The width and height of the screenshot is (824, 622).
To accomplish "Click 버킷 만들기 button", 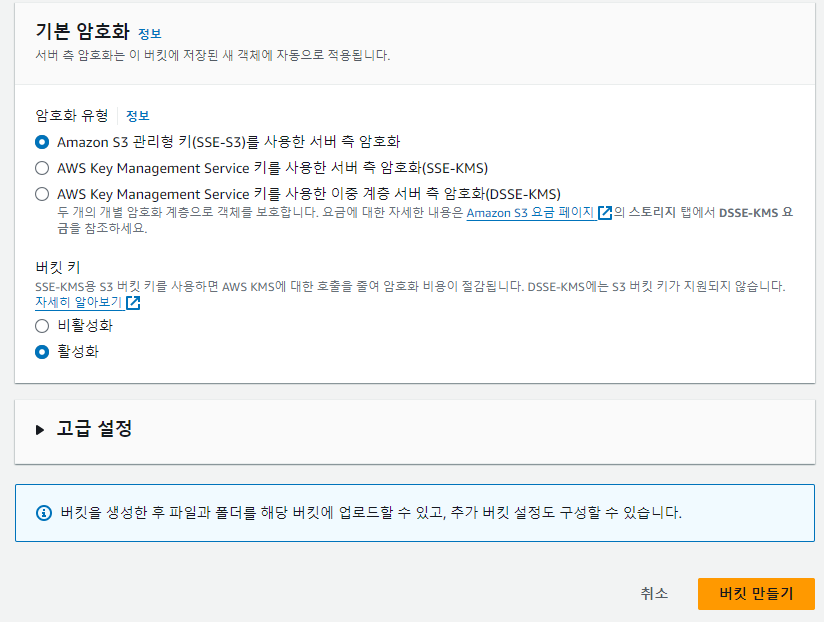I will pyautogui.click(x=756, y=594).
